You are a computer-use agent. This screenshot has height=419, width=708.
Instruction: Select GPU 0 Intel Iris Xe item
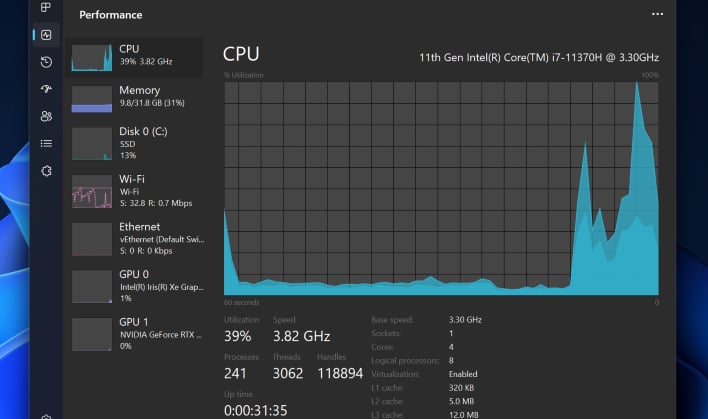pos(135,286)
